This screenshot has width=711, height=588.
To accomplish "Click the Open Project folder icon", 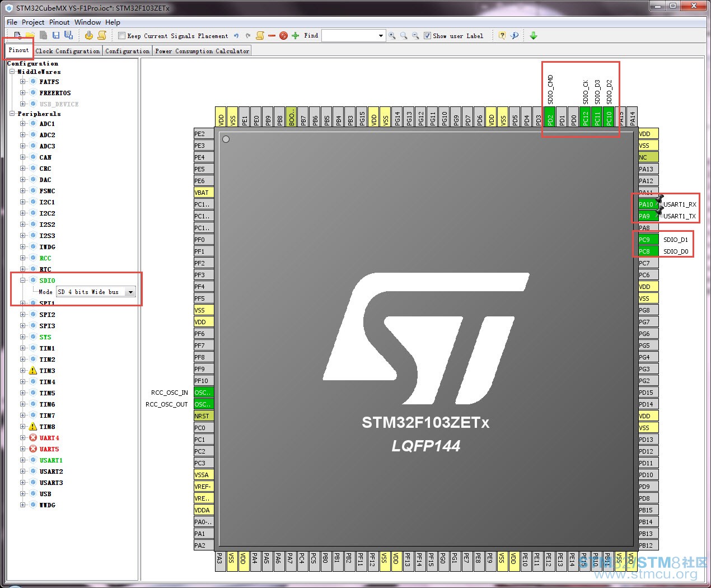I will (31, 35).
